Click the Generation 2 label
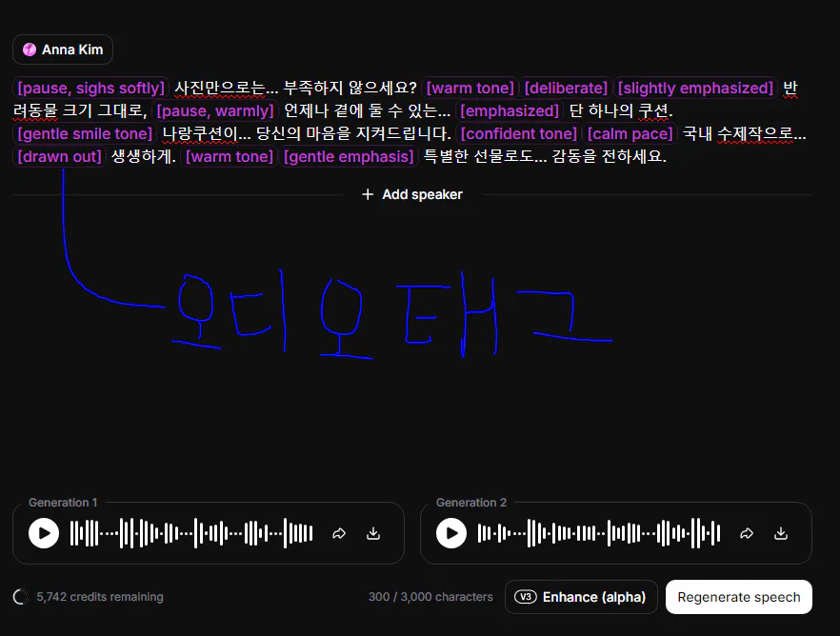The width and height of the screenshot is (840, 636). (470, 503)
